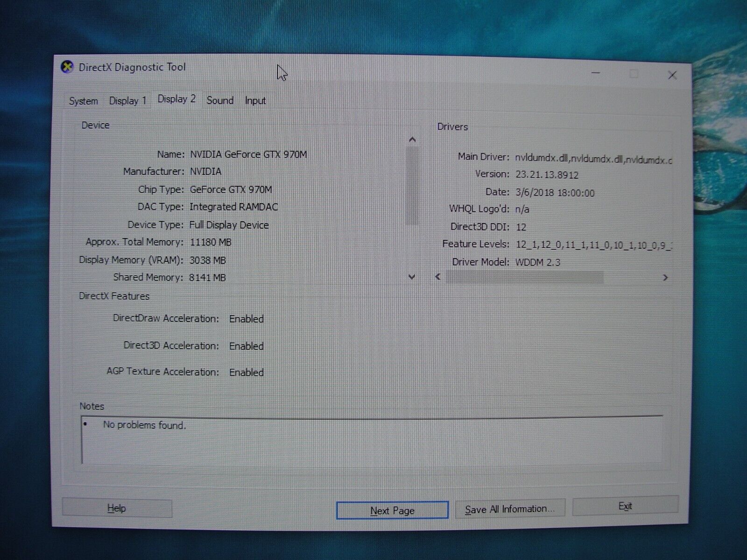Click the 'Display Memory (VRAM):' label

click(x=131, y=260)
